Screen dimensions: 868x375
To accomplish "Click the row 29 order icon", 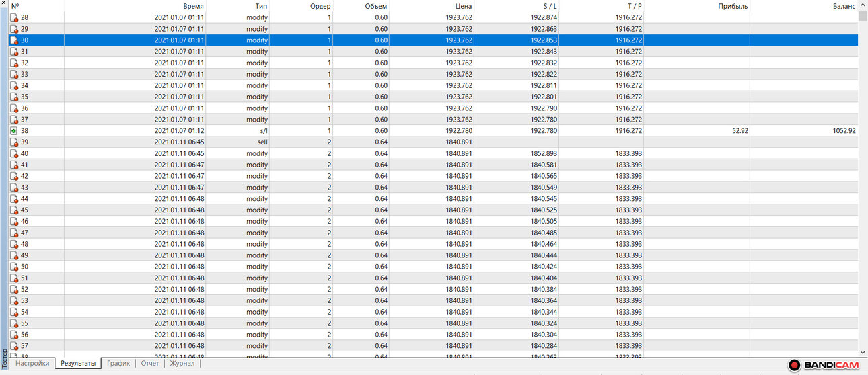I will [14, 29].
